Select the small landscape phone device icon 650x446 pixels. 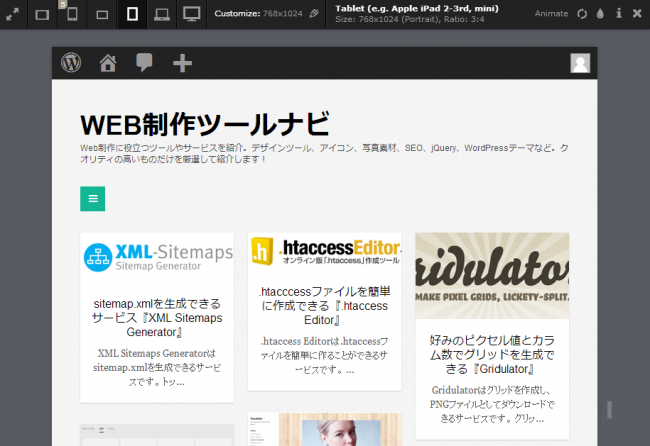[102, 15]
